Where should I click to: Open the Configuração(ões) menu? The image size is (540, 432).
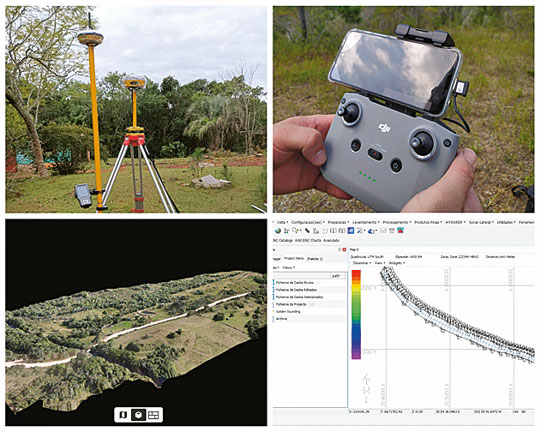pyautogui.click(x=307, y=222)
